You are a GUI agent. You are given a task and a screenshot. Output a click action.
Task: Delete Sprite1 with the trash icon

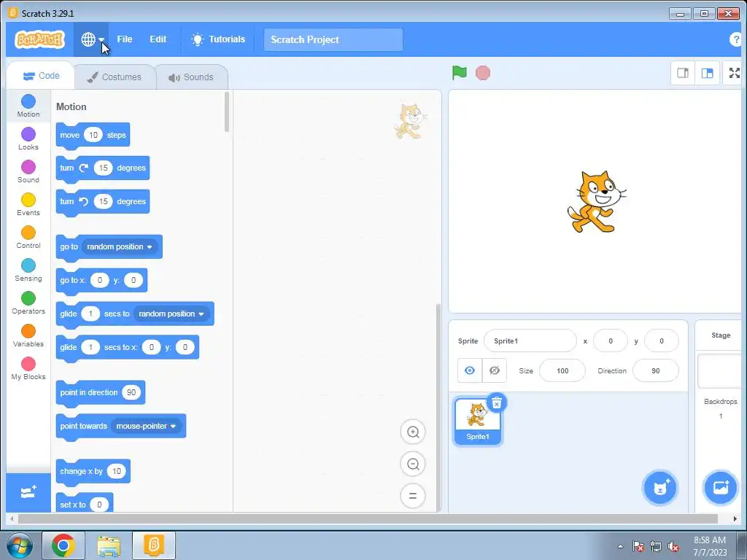point(496,403)
